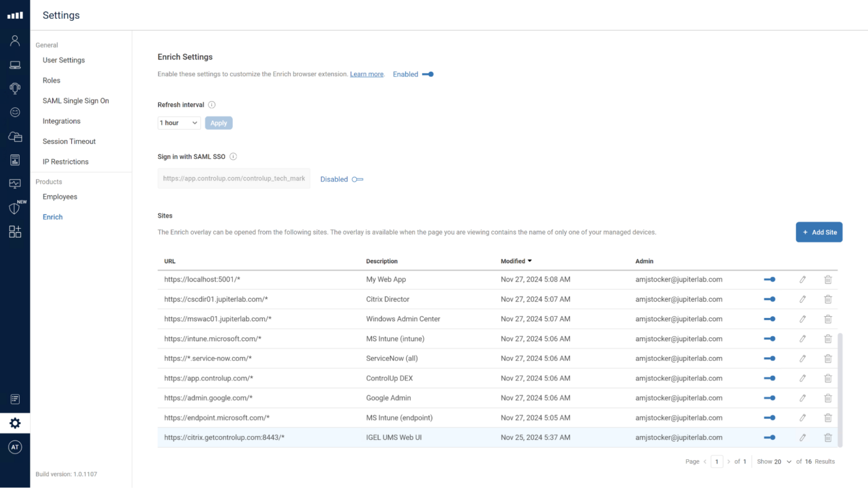The width and height of the screenshot is (868, 488).
Task: Open the headset support icon in sidebar
Action: point(15,88)
